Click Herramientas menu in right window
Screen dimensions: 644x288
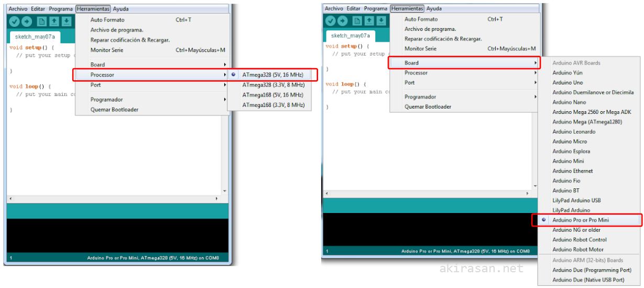407,9
